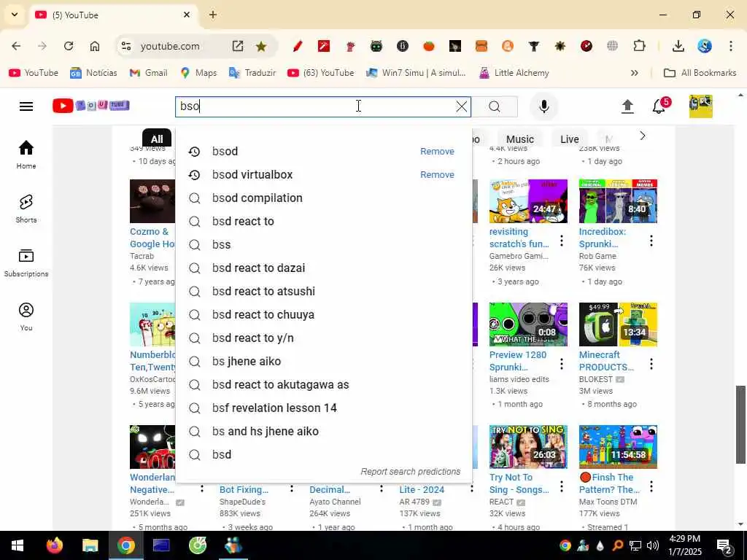Open options for Incredibox Sprunki video
The width and height of the screenshot is (747, 560).
point(651,241)
